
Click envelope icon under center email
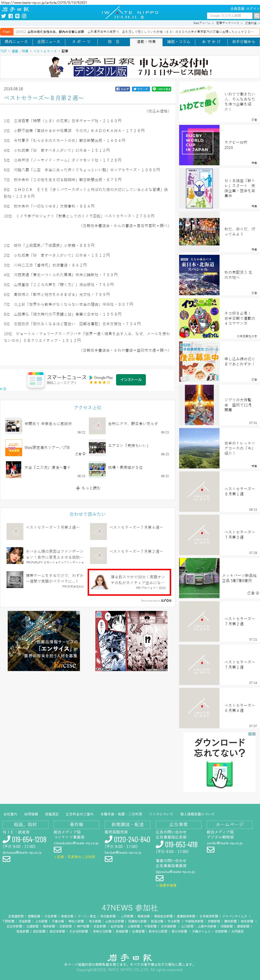[x=210, y=849]
